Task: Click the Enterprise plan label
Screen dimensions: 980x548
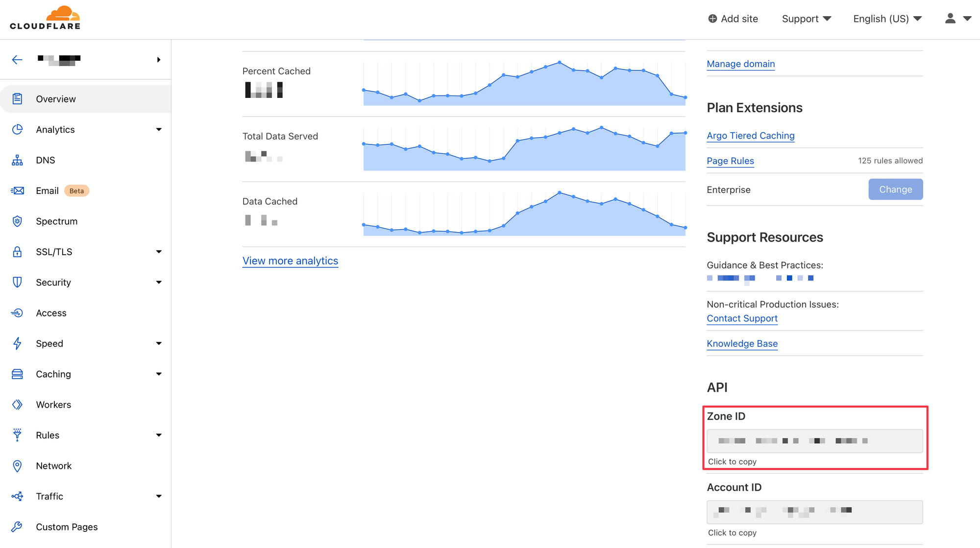Action: [728, 190]
